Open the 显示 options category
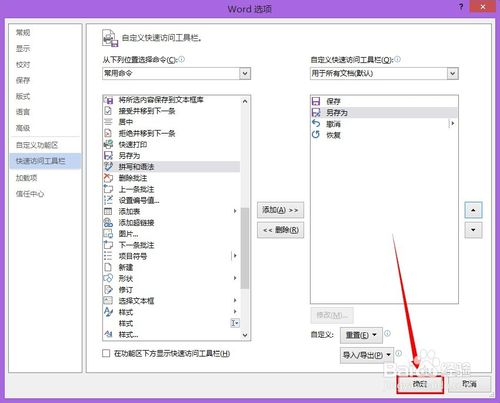Screen dimensions: 500x403 click(23, 48)
